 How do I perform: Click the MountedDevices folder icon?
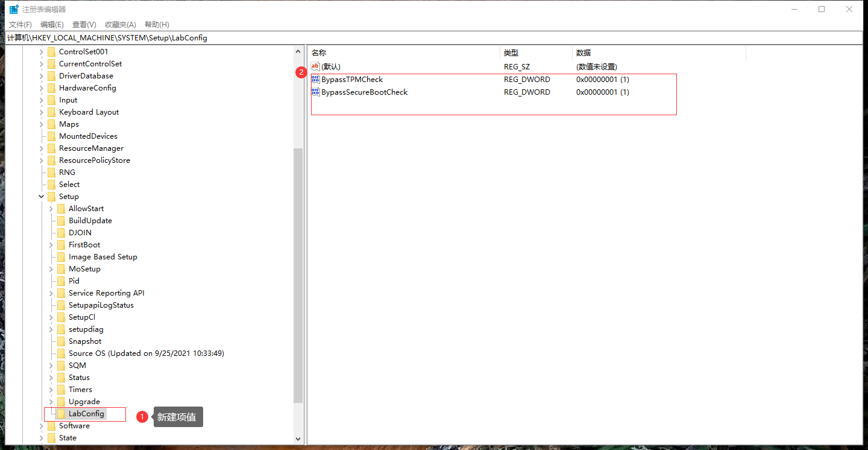coord(51,136)
